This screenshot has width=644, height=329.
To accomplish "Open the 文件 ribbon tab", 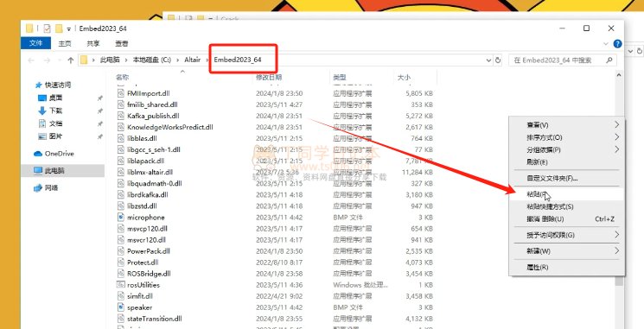I will pyautogui.click(x=35, y=43).
